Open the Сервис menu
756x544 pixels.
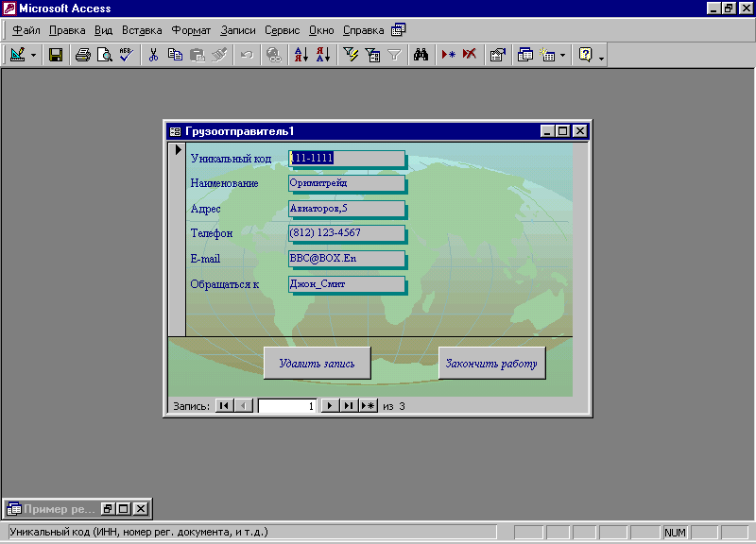point(282,30)
